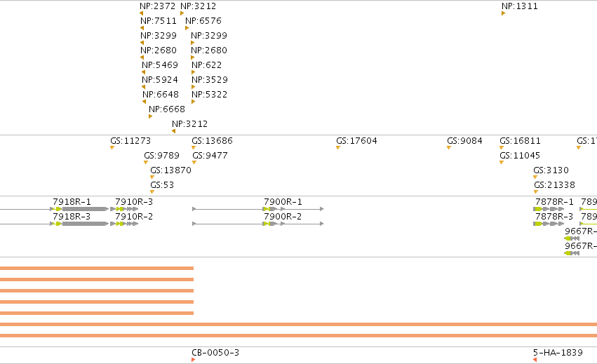Select the arrow marker under NP:622
This screenshot has width=597, height=364.
click(x=193, y=72)
